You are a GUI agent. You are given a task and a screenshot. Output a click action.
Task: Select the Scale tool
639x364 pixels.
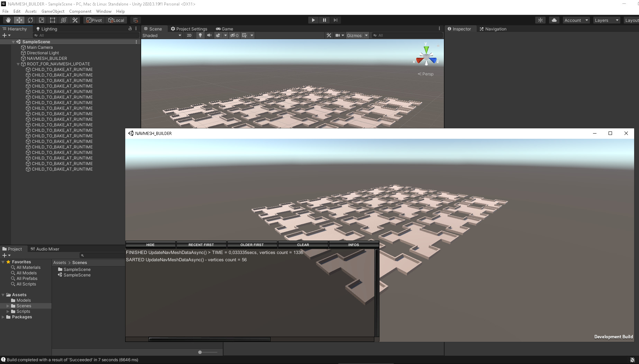pyautogui.click(x=41, y=20)
